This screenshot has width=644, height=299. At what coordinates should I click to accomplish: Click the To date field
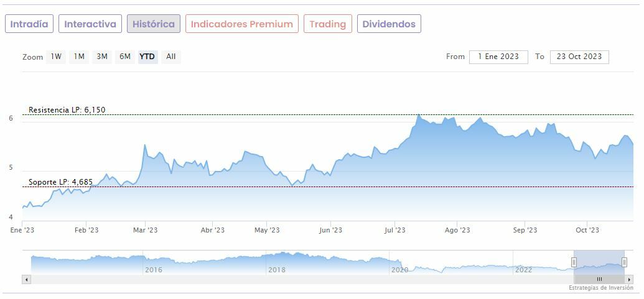[x=579, y=57]
